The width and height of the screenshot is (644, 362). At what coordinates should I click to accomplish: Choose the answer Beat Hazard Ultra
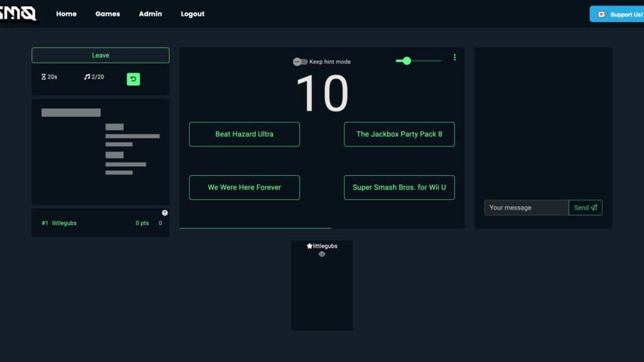tap(245, 134)
